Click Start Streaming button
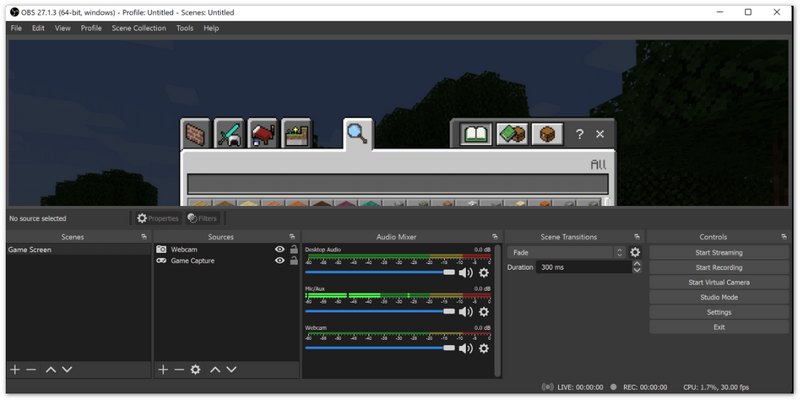 (718, 253)
